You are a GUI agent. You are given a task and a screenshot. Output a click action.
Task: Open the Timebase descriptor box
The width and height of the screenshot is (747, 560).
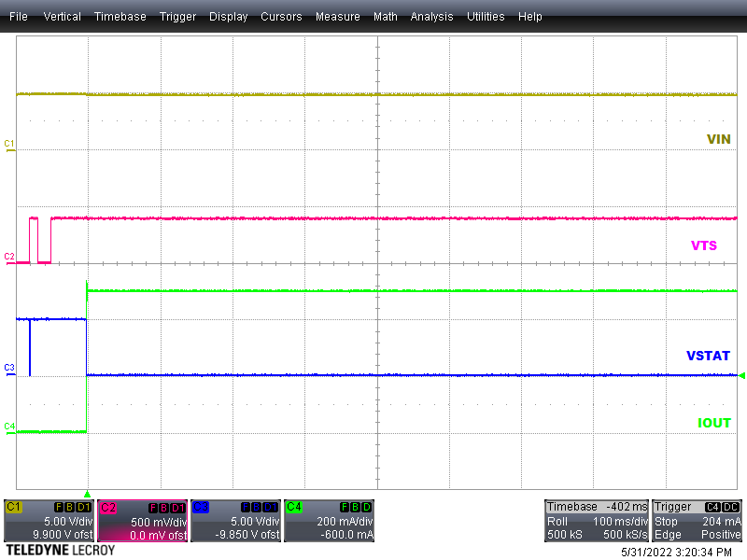pos(595,521)
